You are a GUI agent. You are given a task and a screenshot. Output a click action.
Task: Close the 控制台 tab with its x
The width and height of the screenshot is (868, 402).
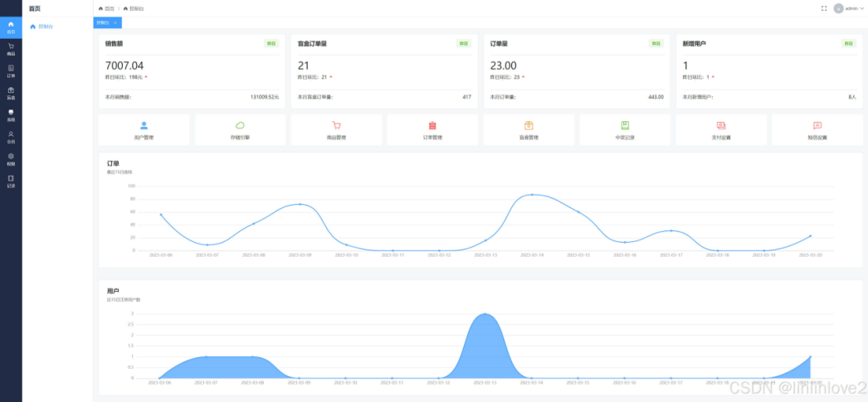115,22
